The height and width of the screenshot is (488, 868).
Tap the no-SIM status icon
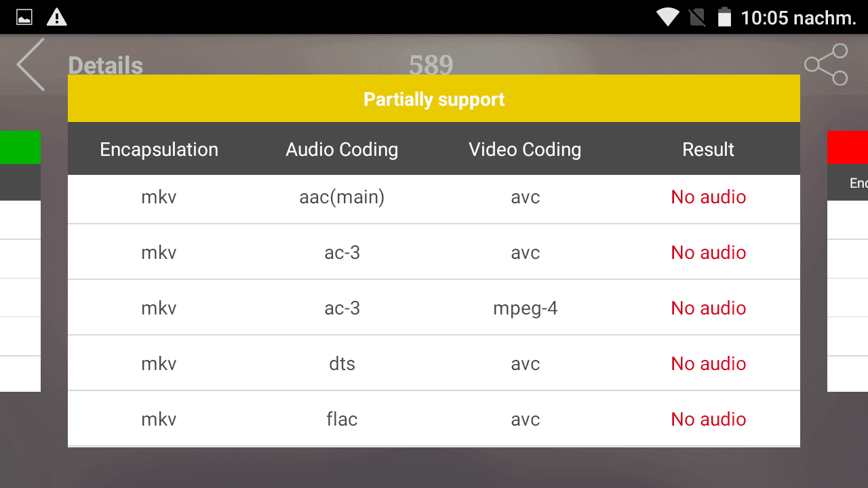click(697, 17)
